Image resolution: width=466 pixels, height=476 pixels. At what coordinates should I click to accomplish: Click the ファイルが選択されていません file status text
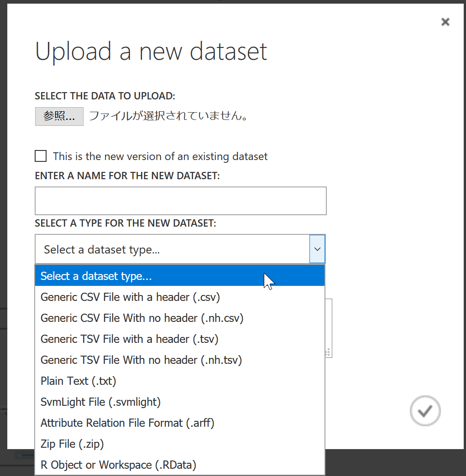[169, 116]
